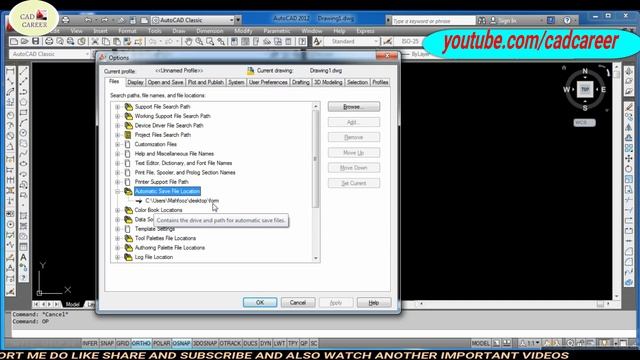Screen dimensions: 640x360
Task: Click Cancel in Options dialog
Action: click(298, 302)
